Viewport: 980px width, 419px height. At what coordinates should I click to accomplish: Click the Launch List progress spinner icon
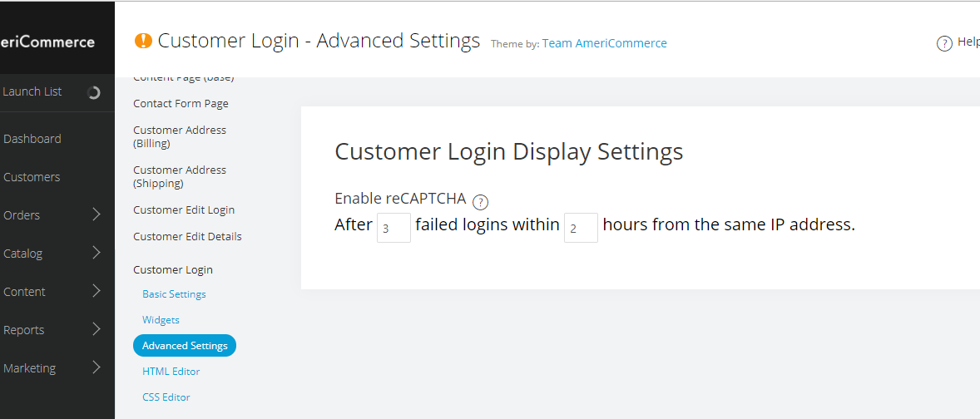pos(94,92)
